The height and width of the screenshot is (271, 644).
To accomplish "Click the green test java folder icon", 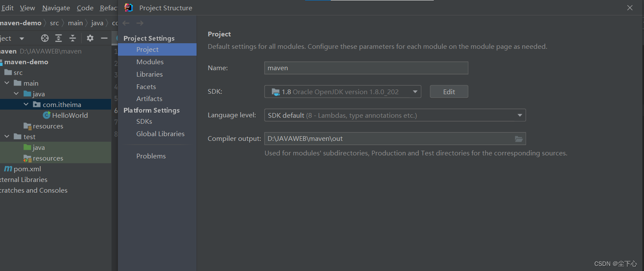I will point(27,147).
